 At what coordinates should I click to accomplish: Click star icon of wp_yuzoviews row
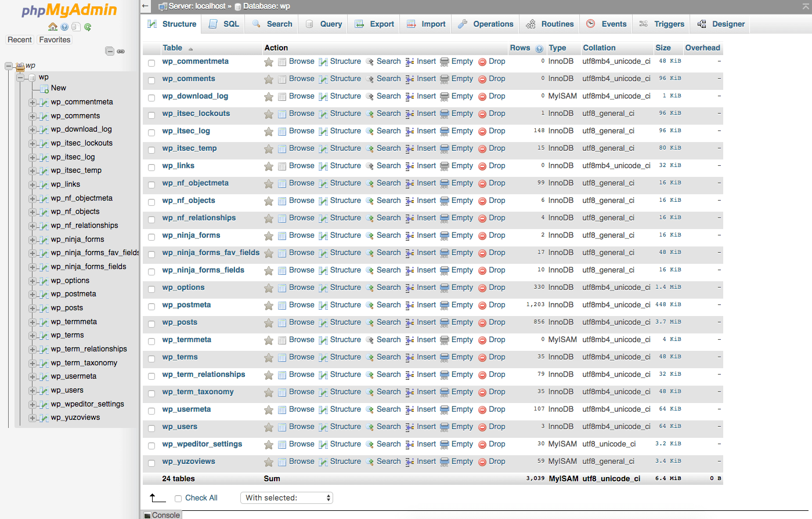269,462
